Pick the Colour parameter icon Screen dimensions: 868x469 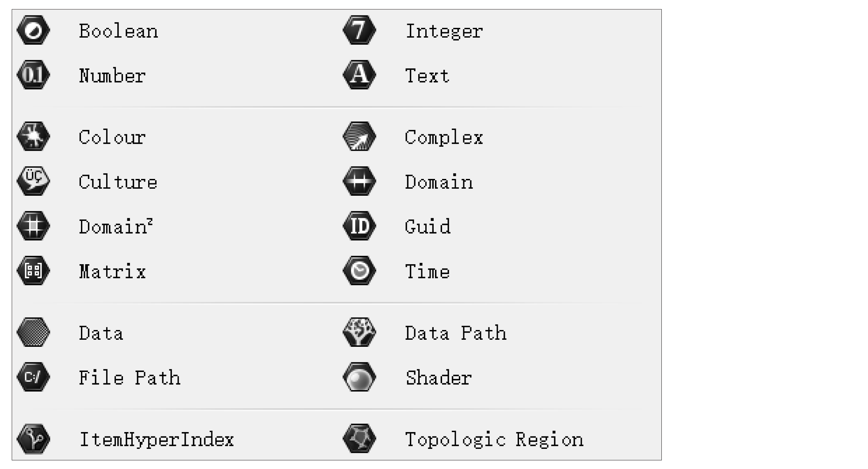(x=33, y=136)
